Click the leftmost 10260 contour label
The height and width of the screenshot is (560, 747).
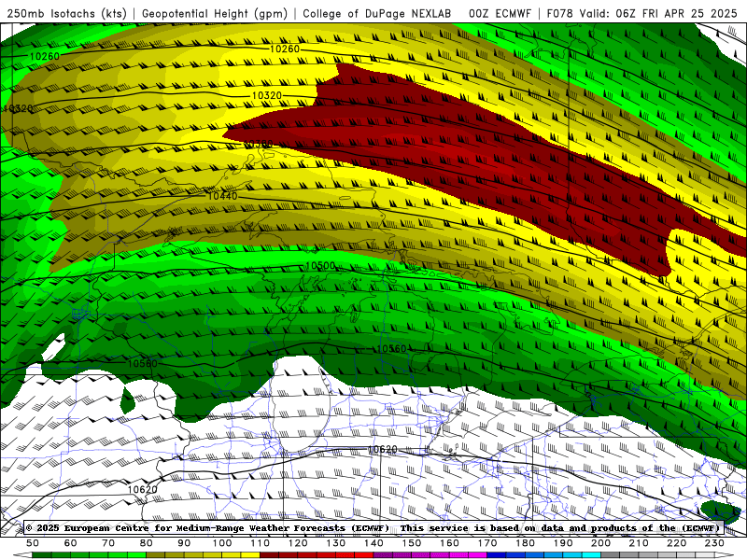[x=45, y=57]
